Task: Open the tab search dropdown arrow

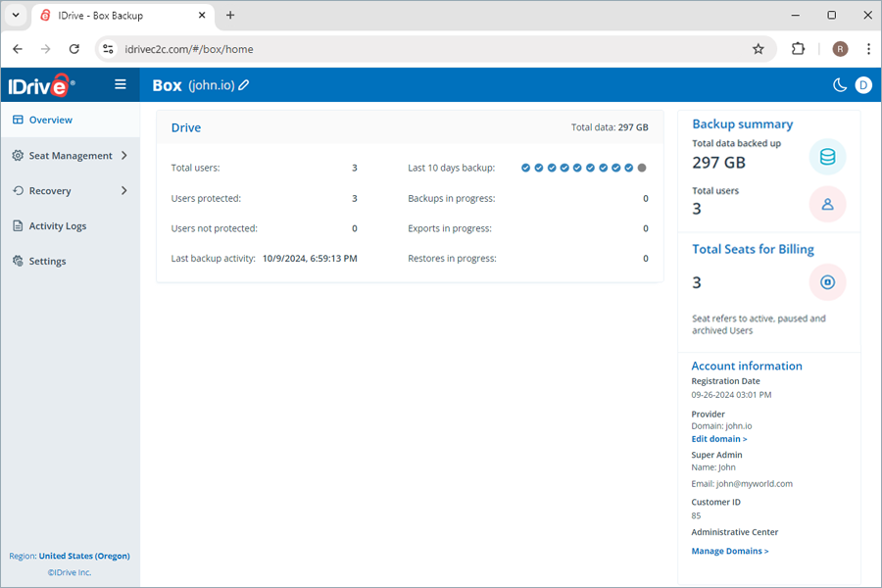Action: [x=16, y=16]
